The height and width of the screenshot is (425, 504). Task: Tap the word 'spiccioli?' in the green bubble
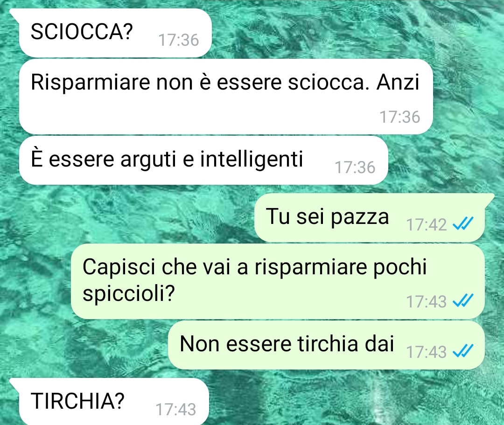tap(129, 293)
